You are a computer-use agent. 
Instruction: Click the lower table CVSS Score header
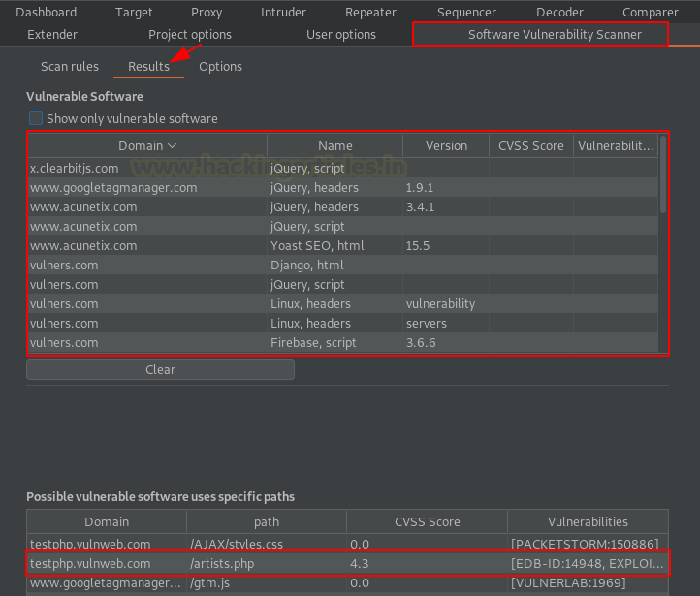[x=428, y=521]
